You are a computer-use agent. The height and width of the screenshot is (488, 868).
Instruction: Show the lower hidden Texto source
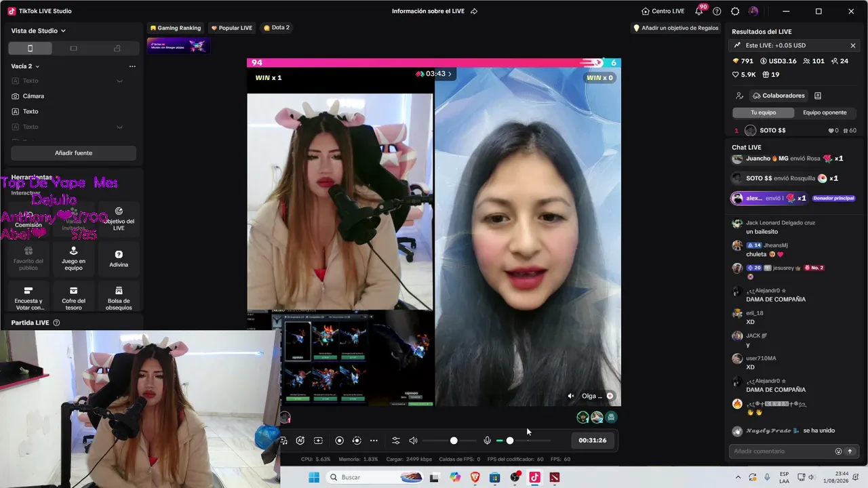click(x=119, y=127)
